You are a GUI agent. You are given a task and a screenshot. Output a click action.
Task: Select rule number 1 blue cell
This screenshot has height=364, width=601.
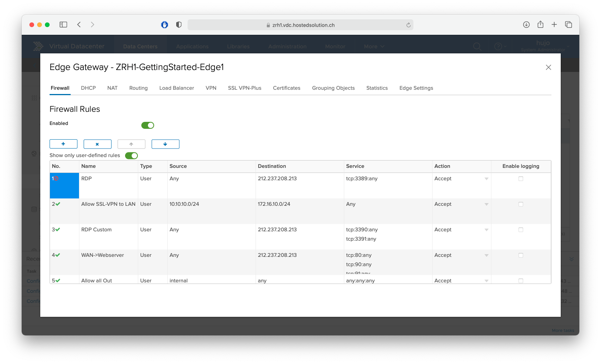64,186
